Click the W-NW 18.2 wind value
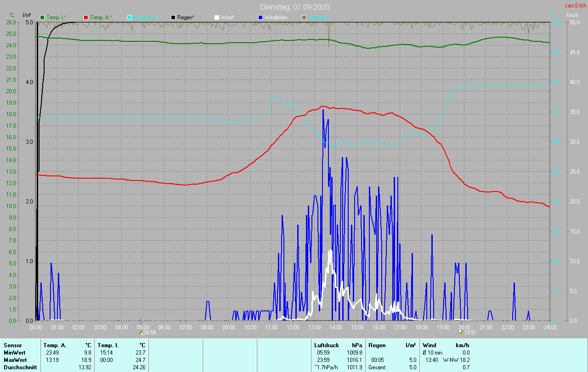588x372 pixels. [456, 360]
